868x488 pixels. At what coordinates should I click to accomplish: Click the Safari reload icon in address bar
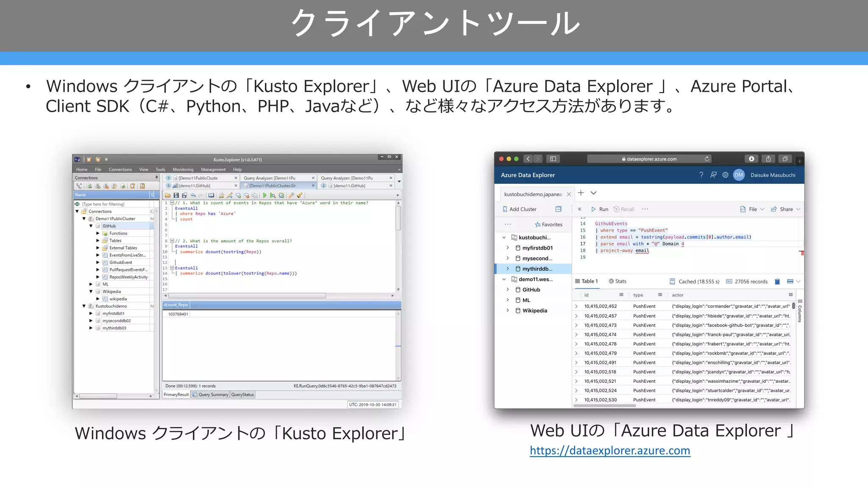[x=707, y=159]
